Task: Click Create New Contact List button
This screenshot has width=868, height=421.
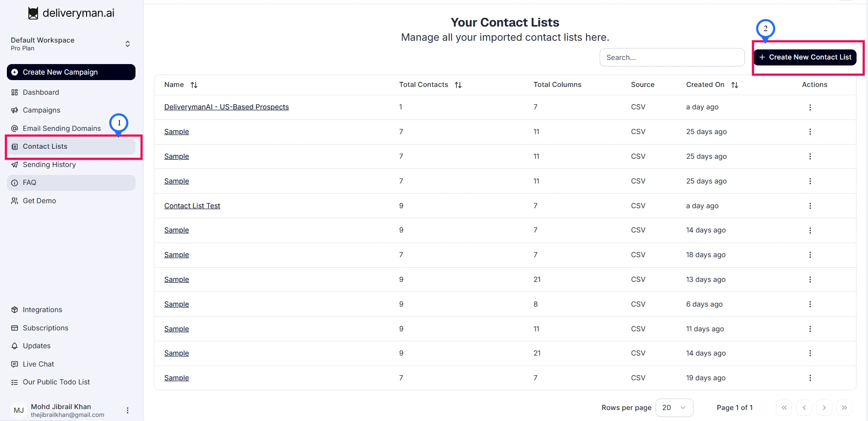Action: pos(805,57)
